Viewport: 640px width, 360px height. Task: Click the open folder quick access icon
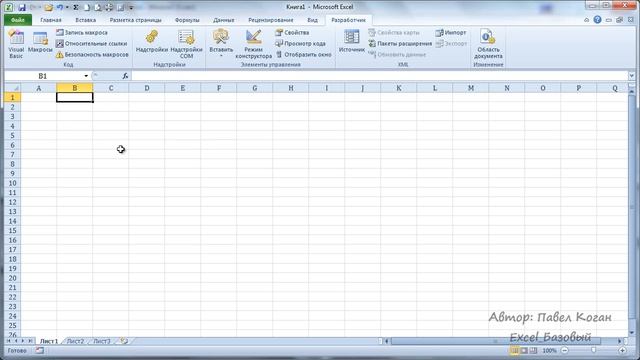tap(49, 7)
